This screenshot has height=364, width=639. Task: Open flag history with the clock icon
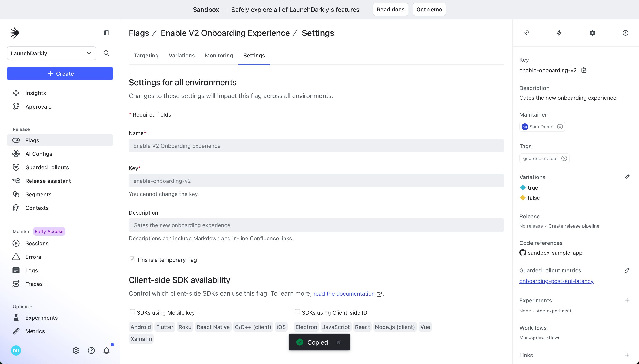(625, 33)
